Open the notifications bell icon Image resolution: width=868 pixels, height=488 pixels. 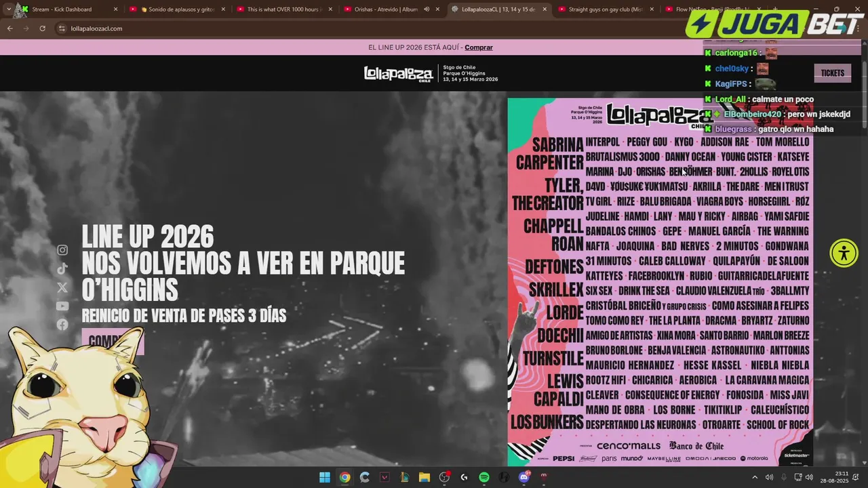pos(857,477)
